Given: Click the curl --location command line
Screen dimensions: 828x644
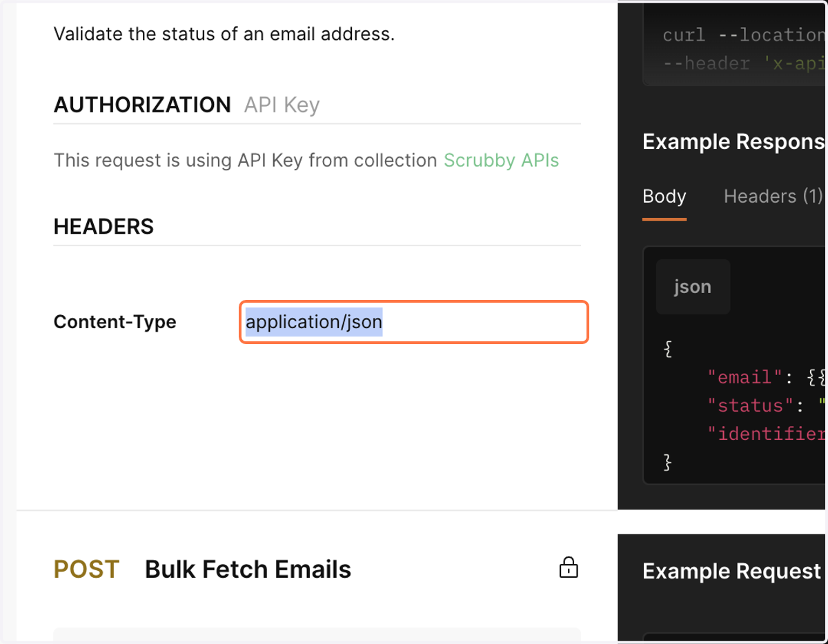Looking at the screenshot, I should [743, 35].
